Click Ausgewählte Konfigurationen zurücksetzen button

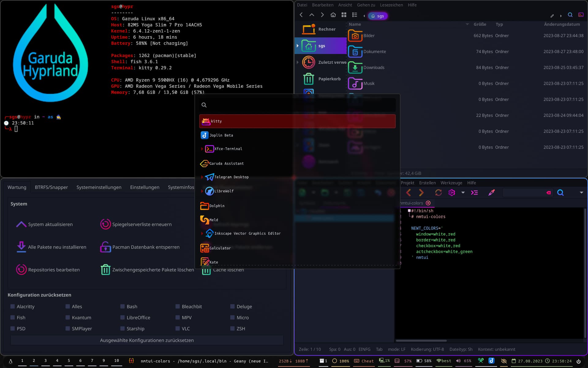click(x=147, y=340)
